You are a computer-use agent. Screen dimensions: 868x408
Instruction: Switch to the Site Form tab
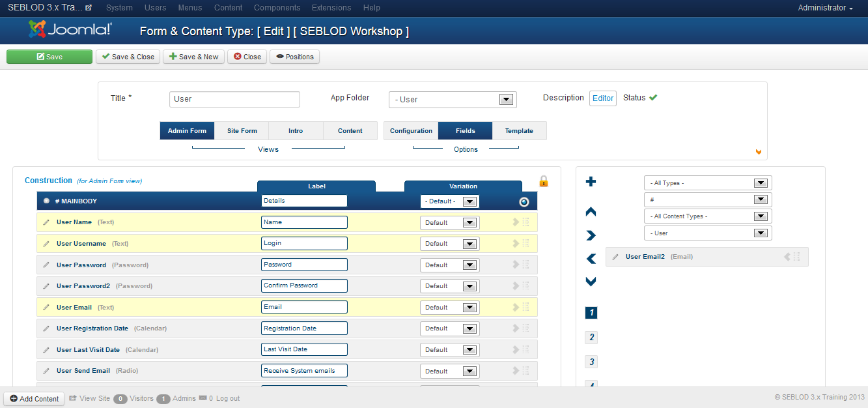(242, 130)
